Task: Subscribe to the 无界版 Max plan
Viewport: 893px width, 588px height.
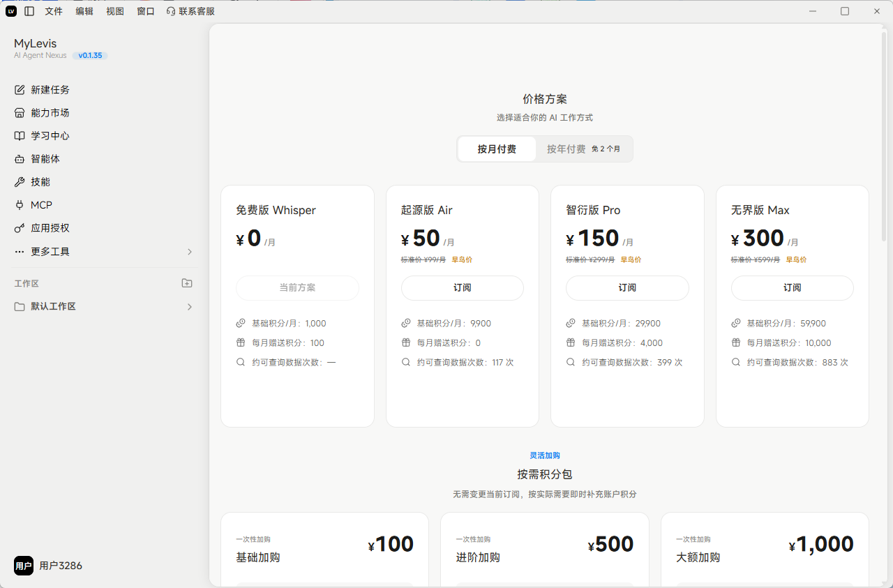Action: pyautogui.click(x=793, y=287)
